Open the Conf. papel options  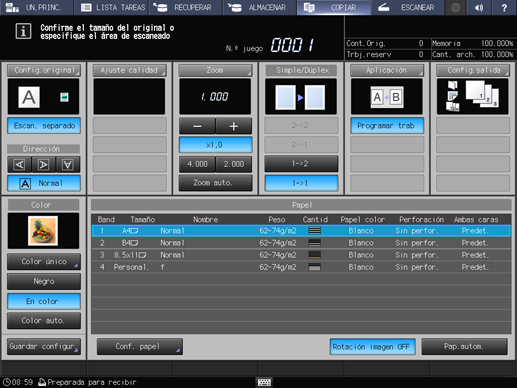point(140,347)
